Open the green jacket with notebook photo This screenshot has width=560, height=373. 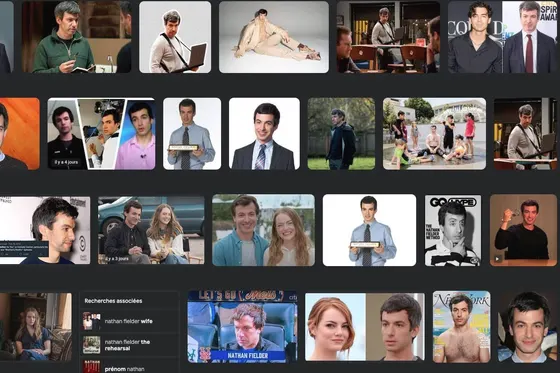click(77, 37)
